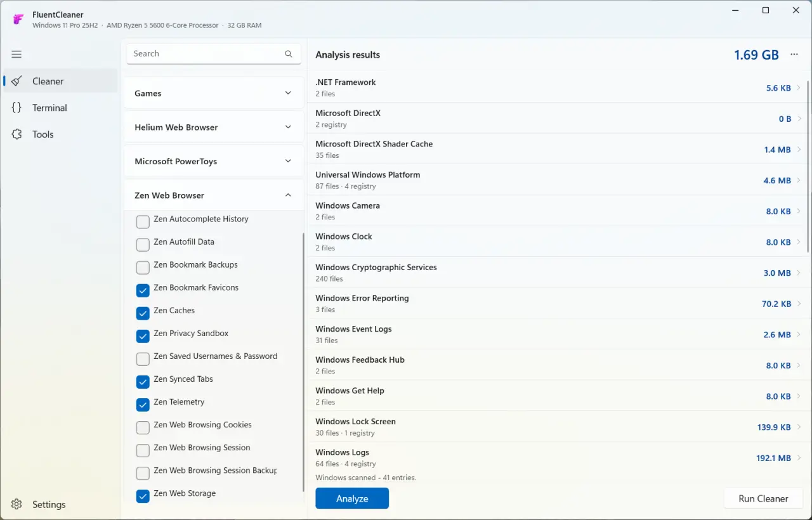
Task: Disable Zen Privacy Sandbox checkbox
Action: point(143,336)
